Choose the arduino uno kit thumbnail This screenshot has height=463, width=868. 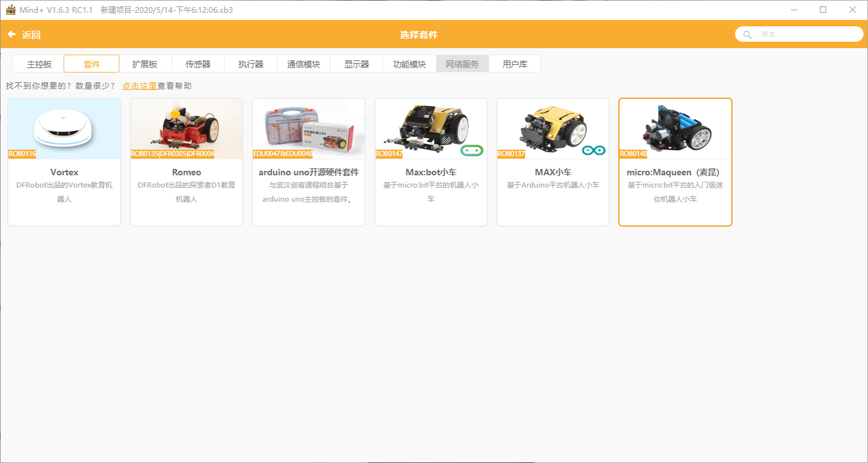click(x=309, y=128)
